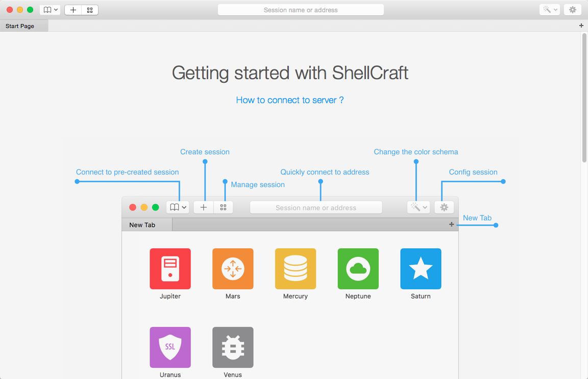This screenshot has height=379, width=588.
Task: Open the session manager grid icon in top toolbar
Action: coord(90,10)
